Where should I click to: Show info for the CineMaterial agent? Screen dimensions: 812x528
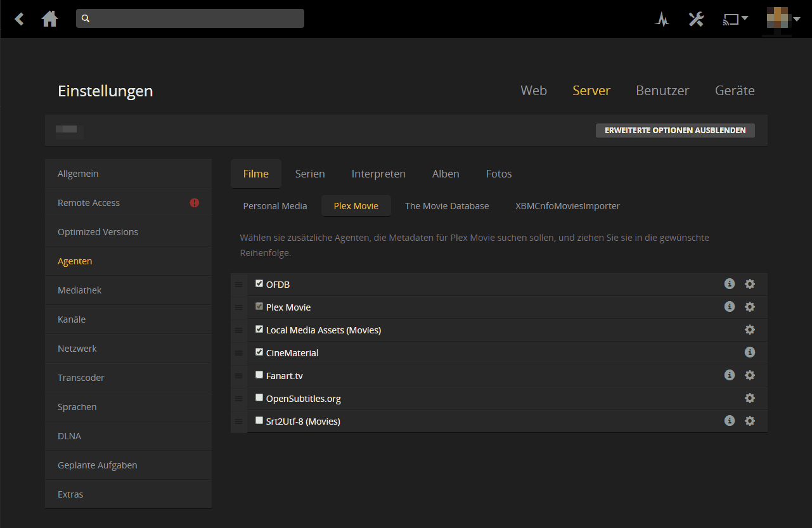click(750, 352)
